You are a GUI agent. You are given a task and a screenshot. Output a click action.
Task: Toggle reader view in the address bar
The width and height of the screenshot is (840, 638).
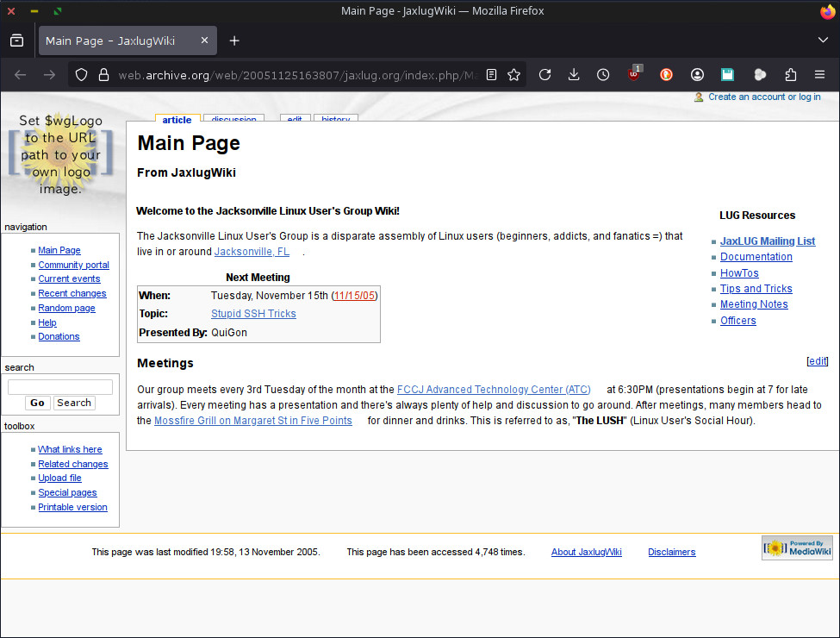[491, 75]
